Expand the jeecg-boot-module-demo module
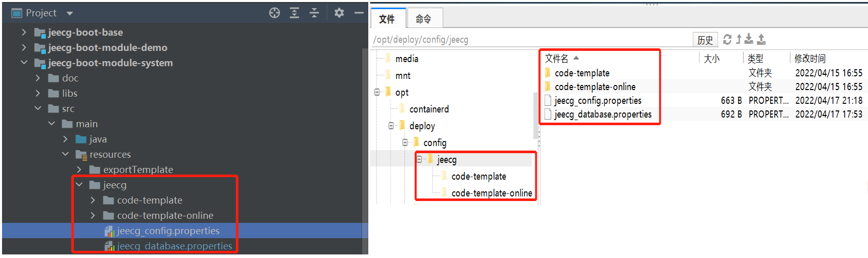The image size is (868, 258). [24, 47]
